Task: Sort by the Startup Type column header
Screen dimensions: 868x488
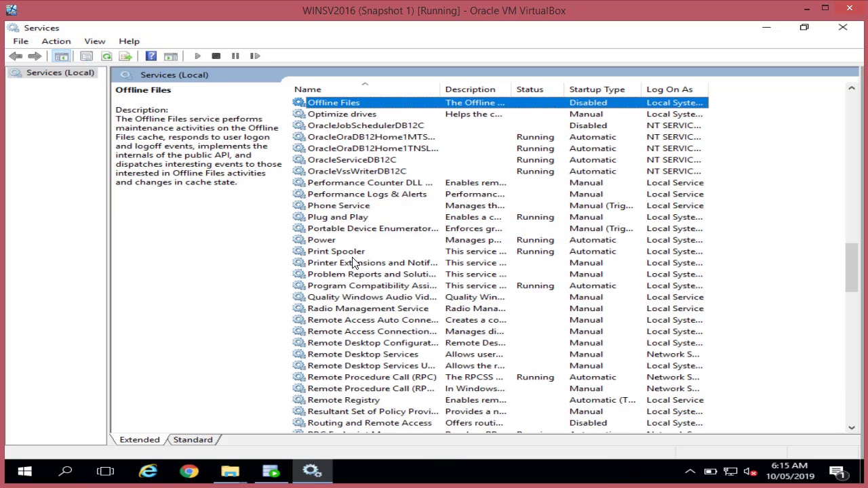Action: pyautogui.click(x=604, y=89)
